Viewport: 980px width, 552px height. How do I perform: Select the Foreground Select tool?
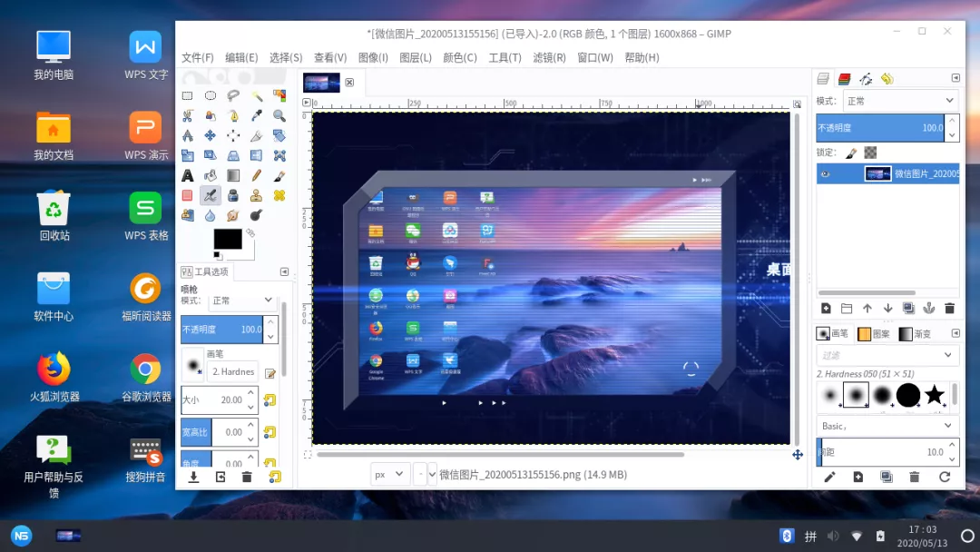click(x=210, y=115)
